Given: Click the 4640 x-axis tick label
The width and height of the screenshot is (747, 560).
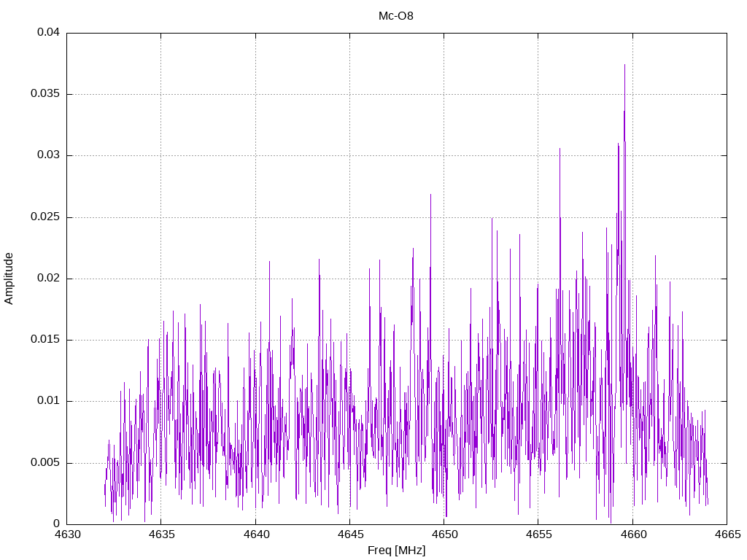Looking at the screenshot, I should tap(256, 534).
